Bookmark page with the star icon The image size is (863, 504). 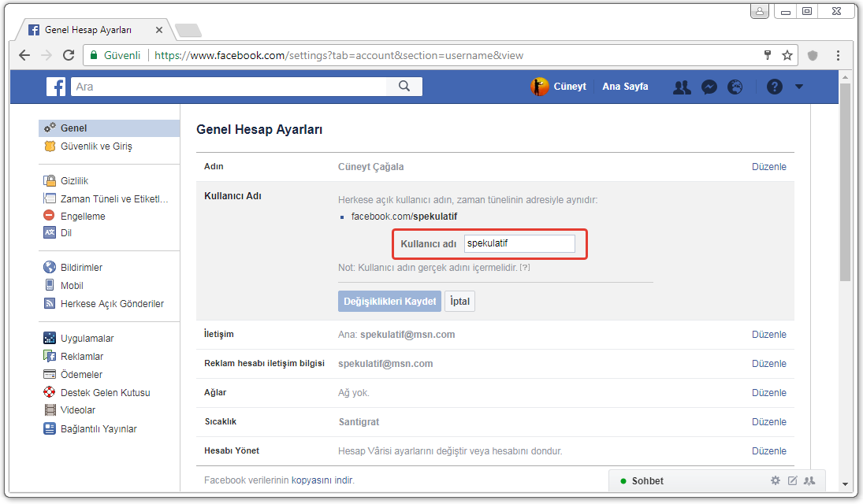[x=787, y=56]
